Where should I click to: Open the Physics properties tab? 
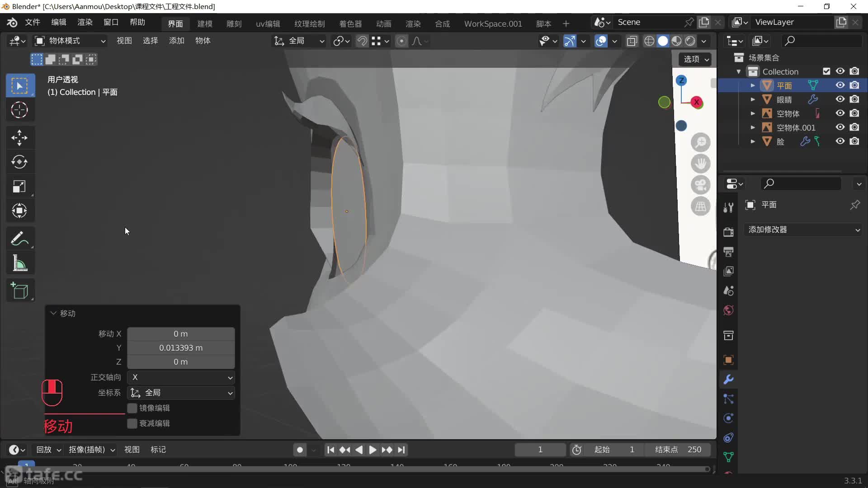tap(728, 418)
